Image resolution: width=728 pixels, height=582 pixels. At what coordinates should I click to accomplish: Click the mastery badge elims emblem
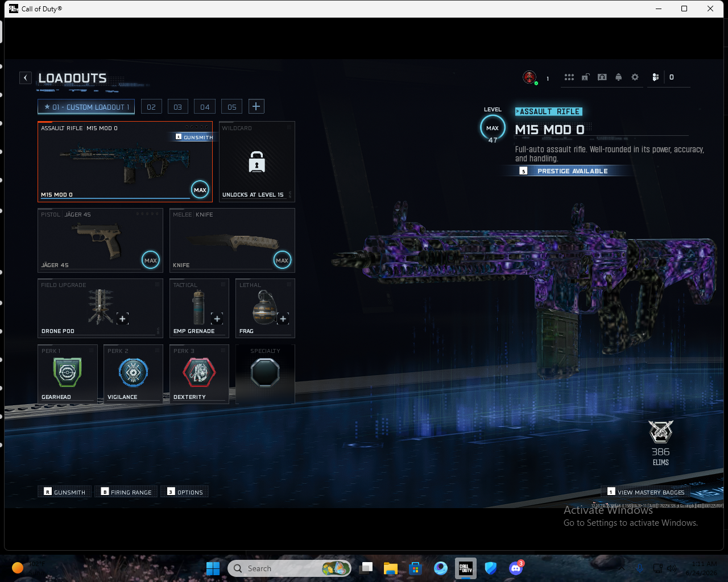click(661, 432)
